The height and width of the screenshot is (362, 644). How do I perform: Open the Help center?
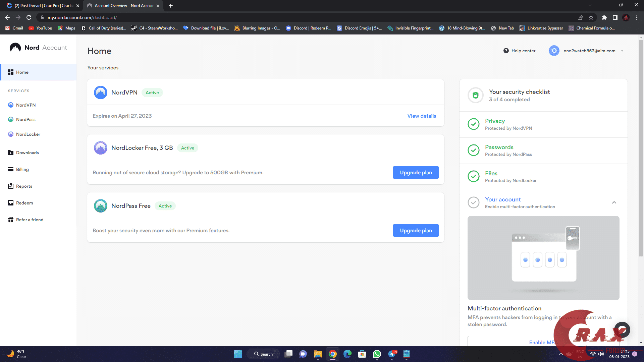tap(519, 51)
